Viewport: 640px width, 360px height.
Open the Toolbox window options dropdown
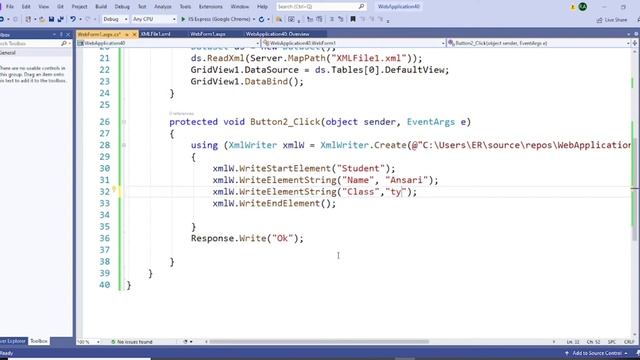[54, 35]
